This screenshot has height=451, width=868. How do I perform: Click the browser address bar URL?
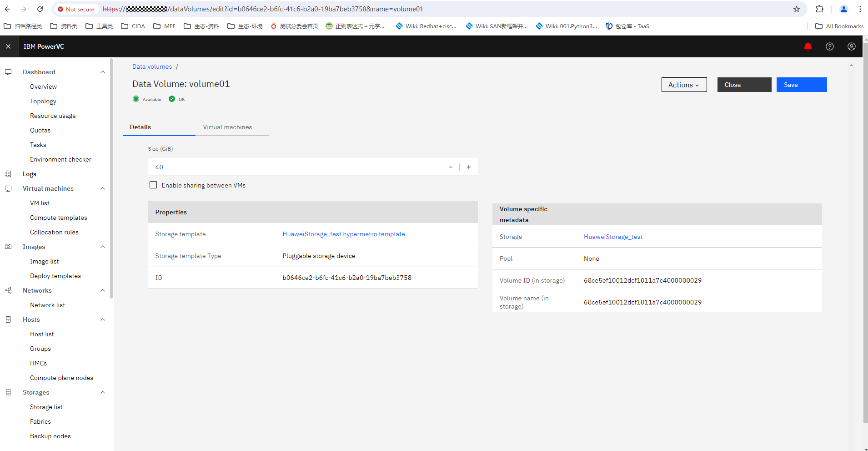[x=263, y=9]
